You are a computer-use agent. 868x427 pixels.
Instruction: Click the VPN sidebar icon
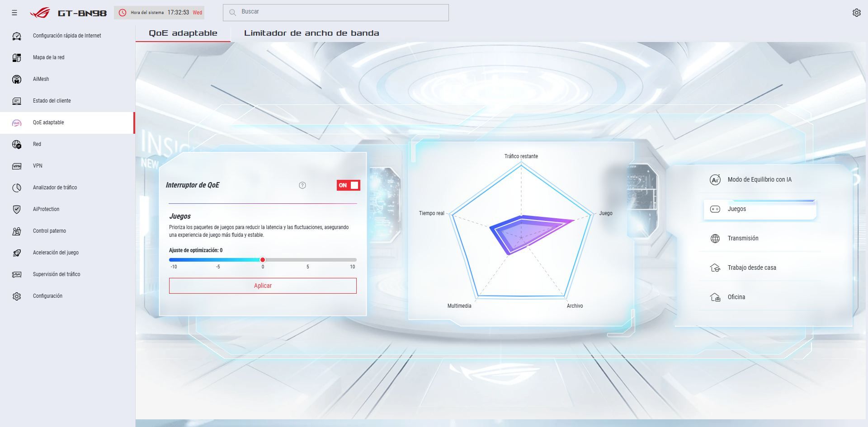click(x=17, y=166)
